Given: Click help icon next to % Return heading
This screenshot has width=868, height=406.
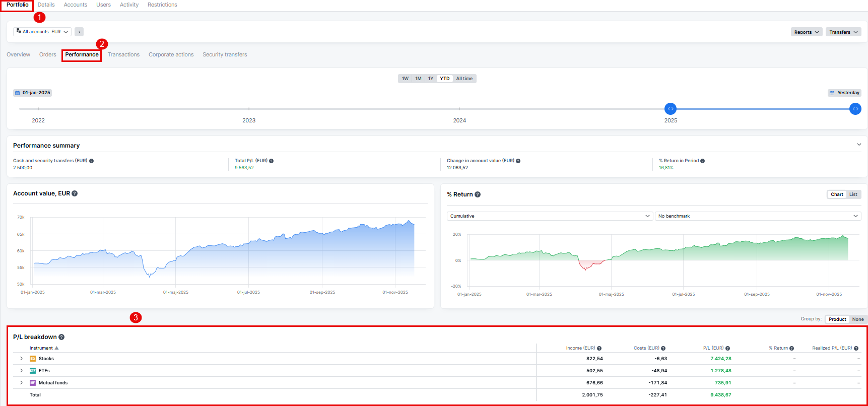Looking at the screenshot, I should coord(478,194).
